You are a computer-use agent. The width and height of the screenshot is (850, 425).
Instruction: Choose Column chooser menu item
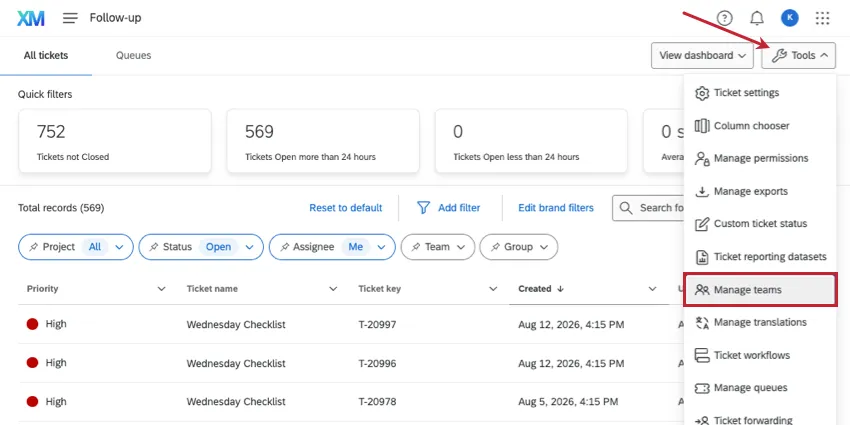tap(760, 126)
